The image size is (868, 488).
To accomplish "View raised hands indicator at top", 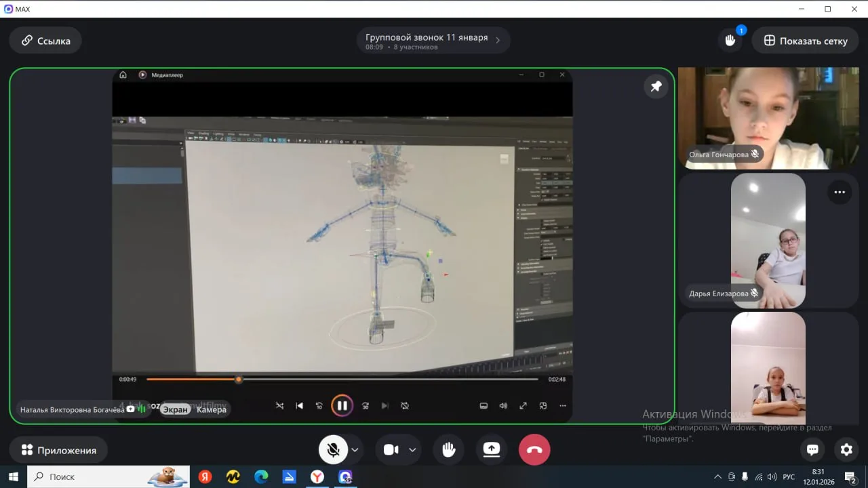I will coord(730,41).
